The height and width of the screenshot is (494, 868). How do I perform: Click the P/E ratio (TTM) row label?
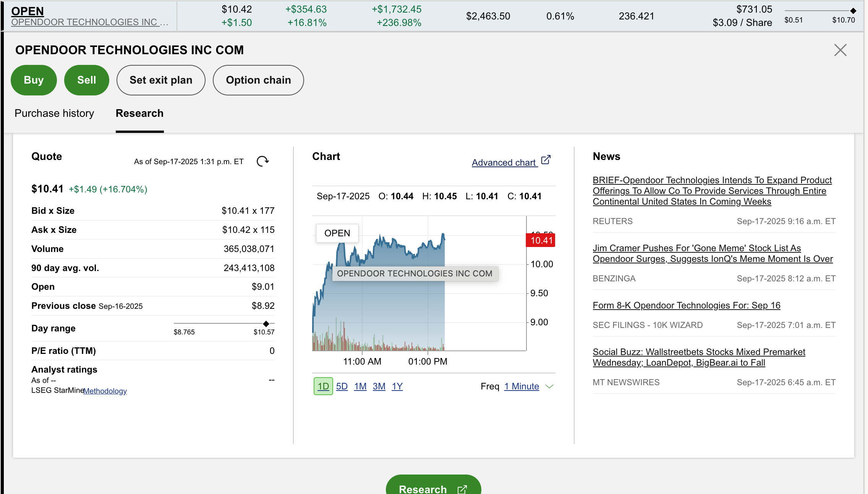point(63,351)
